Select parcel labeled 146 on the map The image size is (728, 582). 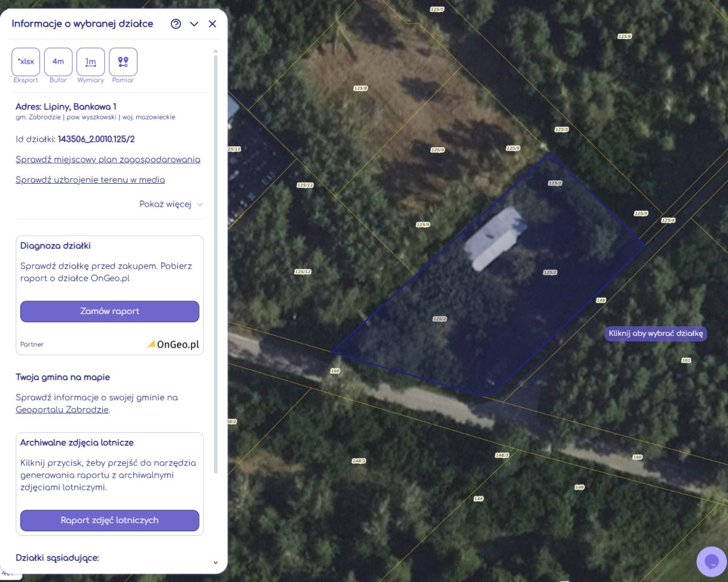coord(601,300)
